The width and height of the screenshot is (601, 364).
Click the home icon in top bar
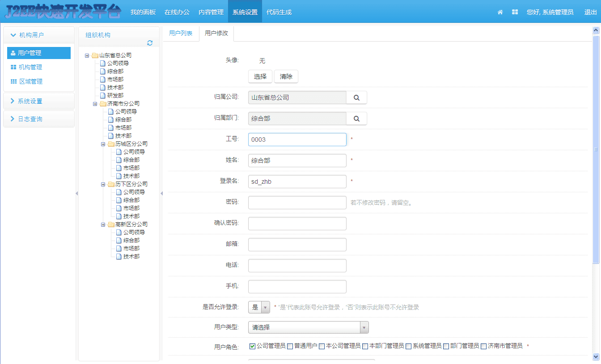coord(499,12)
